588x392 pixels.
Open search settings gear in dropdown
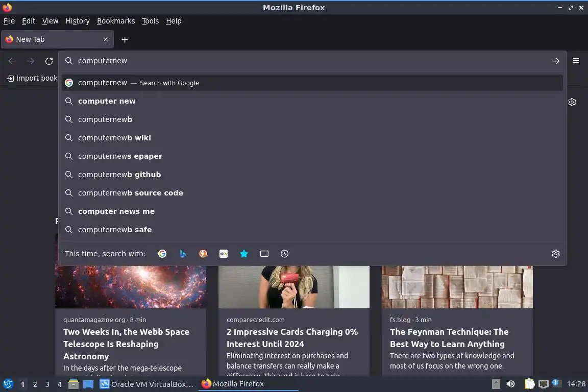[556, 254]
